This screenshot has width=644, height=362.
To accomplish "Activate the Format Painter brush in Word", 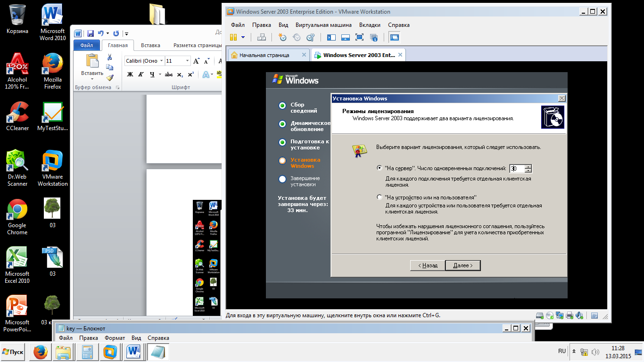I will pos(110,78).
